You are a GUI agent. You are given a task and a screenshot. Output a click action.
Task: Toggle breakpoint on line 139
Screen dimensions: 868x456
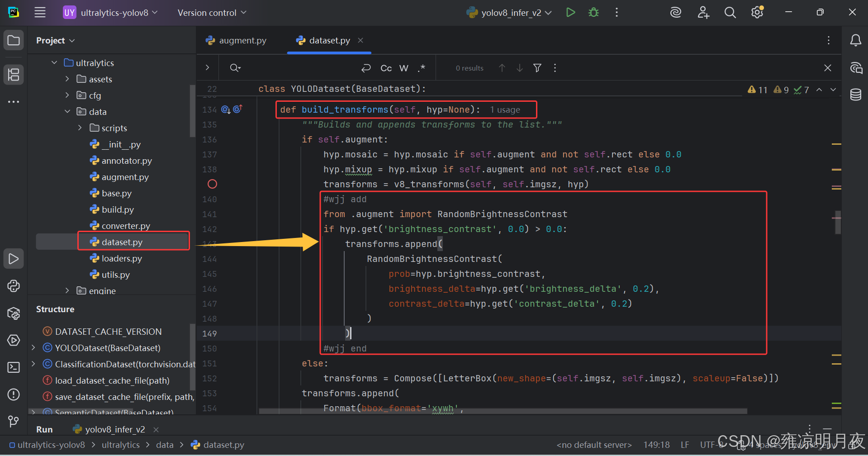pos(212,184)
